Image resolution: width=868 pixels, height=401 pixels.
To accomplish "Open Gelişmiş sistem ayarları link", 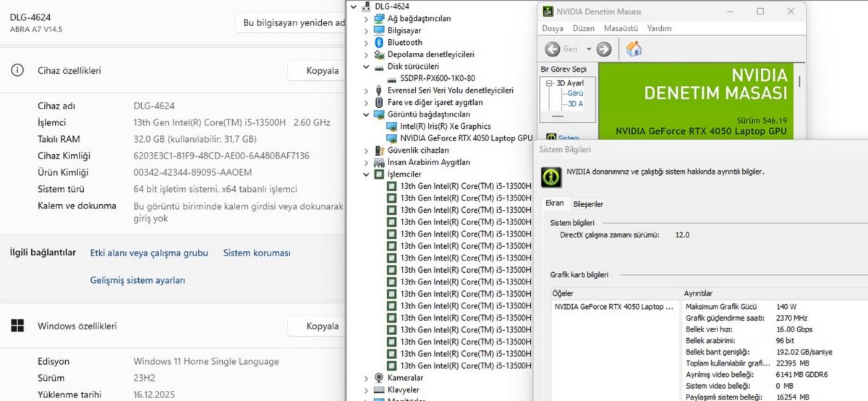I will pyautogui.click(x=138, y=280).
